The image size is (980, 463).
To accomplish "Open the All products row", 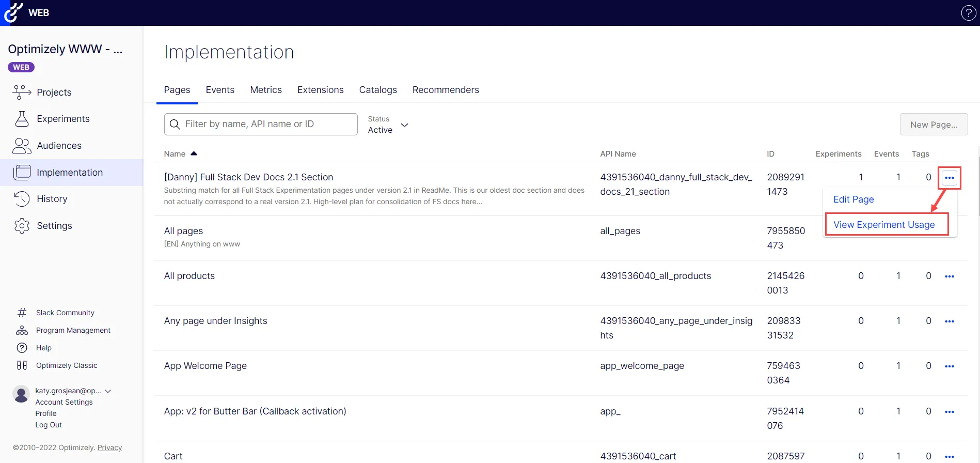I will [x=189, y=276].
